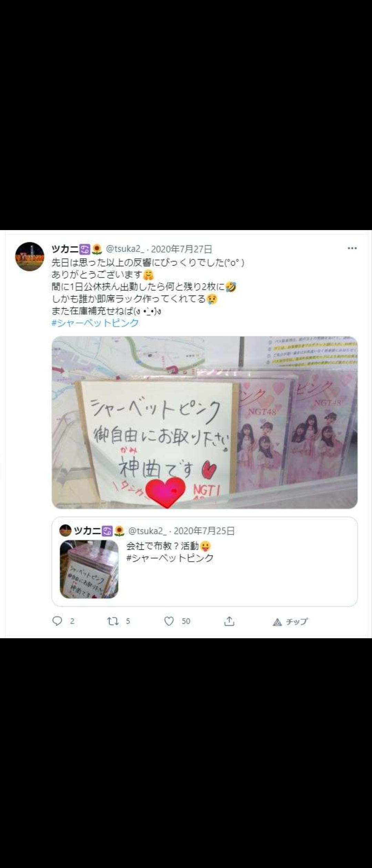Viewport: 372px width, 868px height.
Task: Retweet this post with the arrows icon
Action: point(113,621)
